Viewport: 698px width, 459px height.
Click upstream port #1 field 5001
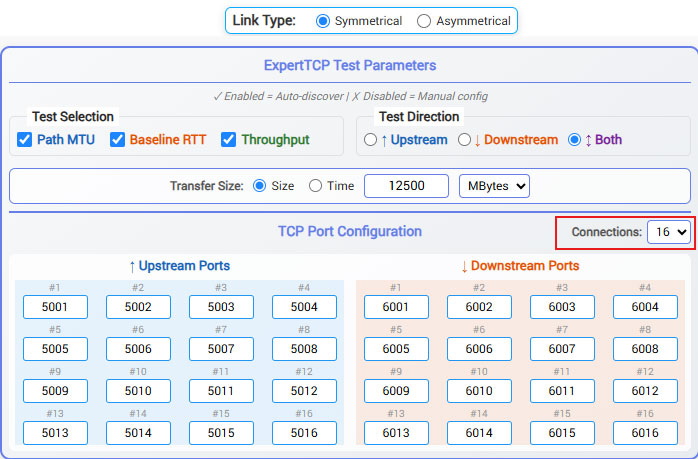tap(55, 307)
